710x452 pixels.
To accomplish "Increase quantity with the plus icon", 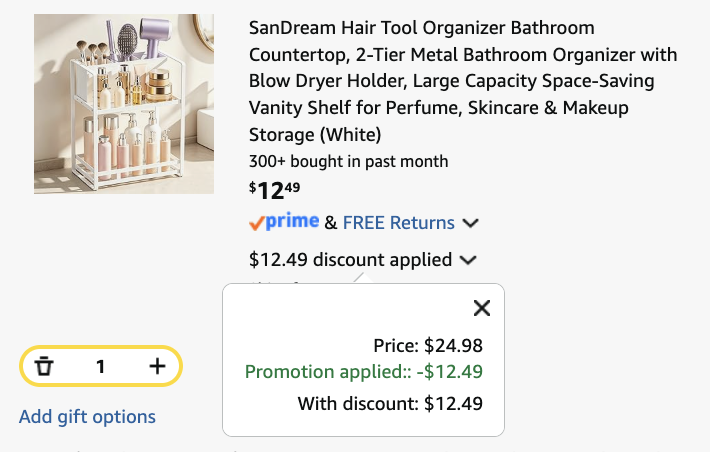I will tap(157, 366).
